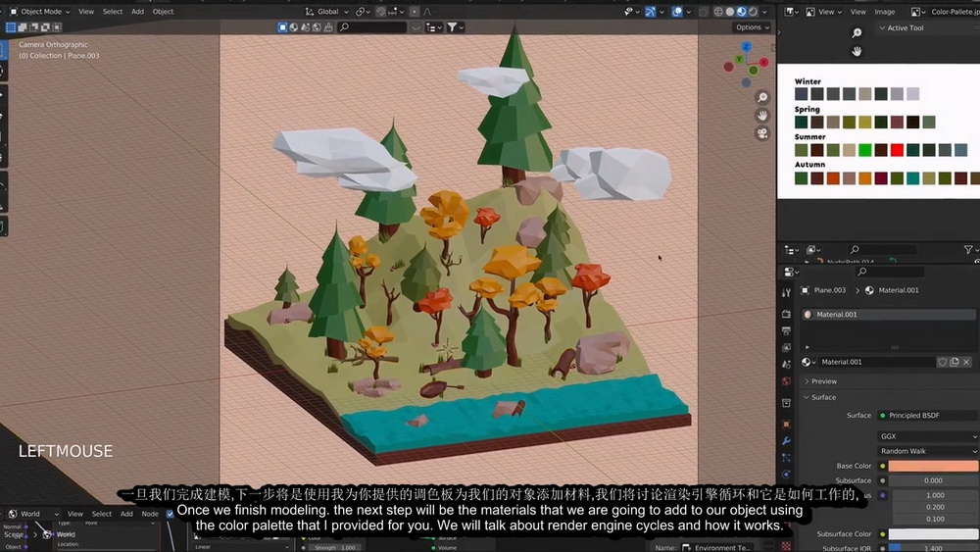980x552 pixels.
Task: Switch to material preview shading
Action: 741,11
